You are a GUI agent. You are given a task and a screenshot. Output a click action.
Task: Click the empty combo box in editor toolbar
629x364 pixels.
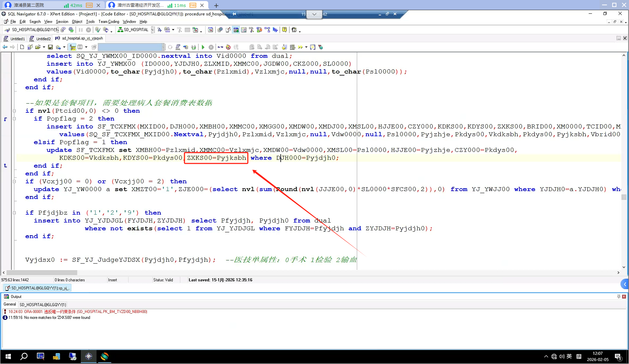click(x=131, y=47)
